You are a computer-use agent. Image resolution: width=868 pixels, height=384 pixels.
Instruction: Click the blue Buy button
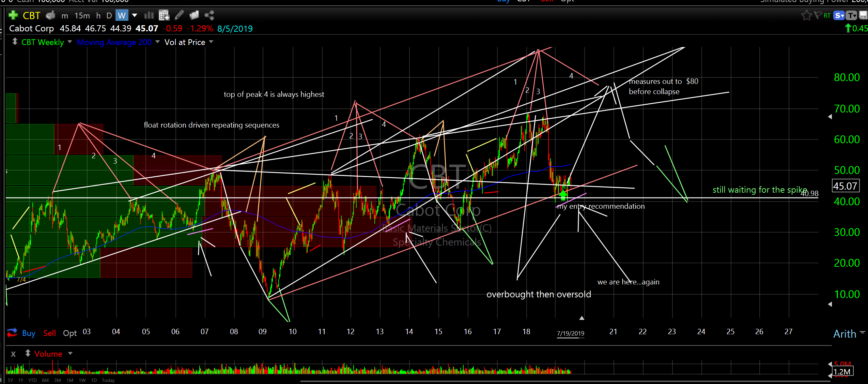tap(29, 333)
